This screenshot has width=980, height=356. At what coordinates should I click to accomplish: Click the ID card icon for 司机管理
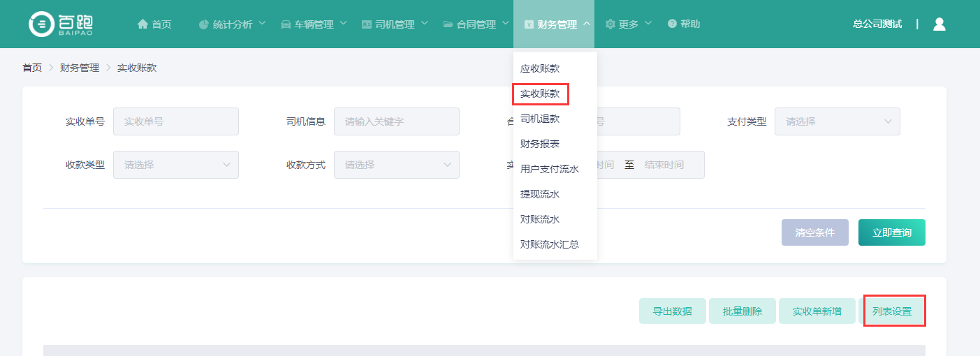pyautogui.click(x=366, y=24)
